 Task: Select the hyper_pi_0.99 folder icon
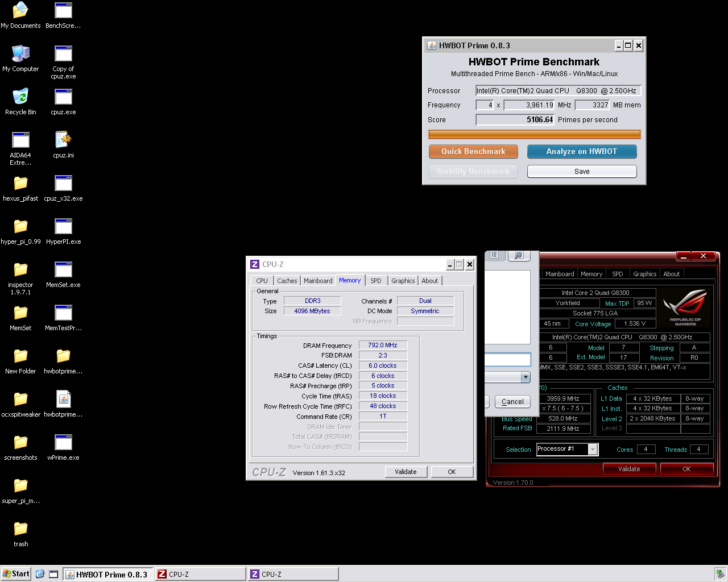(x=20, y=231)
